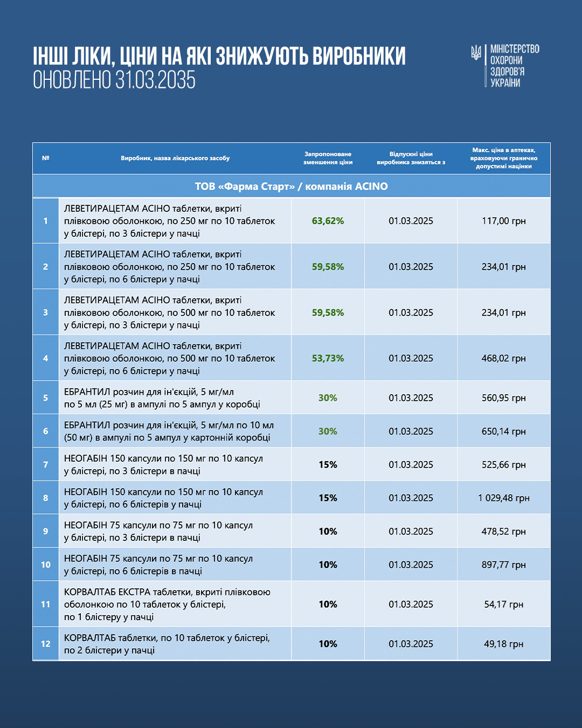Image resolution: width=582 pixels, height=728 pixels.
Task: Select the "897,77 грн" price cell
Action: pos(504,565)
